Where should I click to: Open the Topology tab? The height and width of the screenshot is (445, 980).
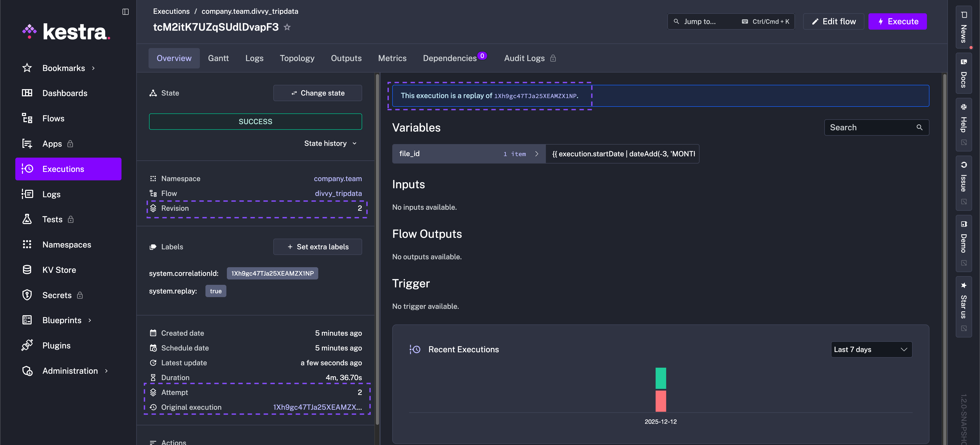tap(297, 58)
